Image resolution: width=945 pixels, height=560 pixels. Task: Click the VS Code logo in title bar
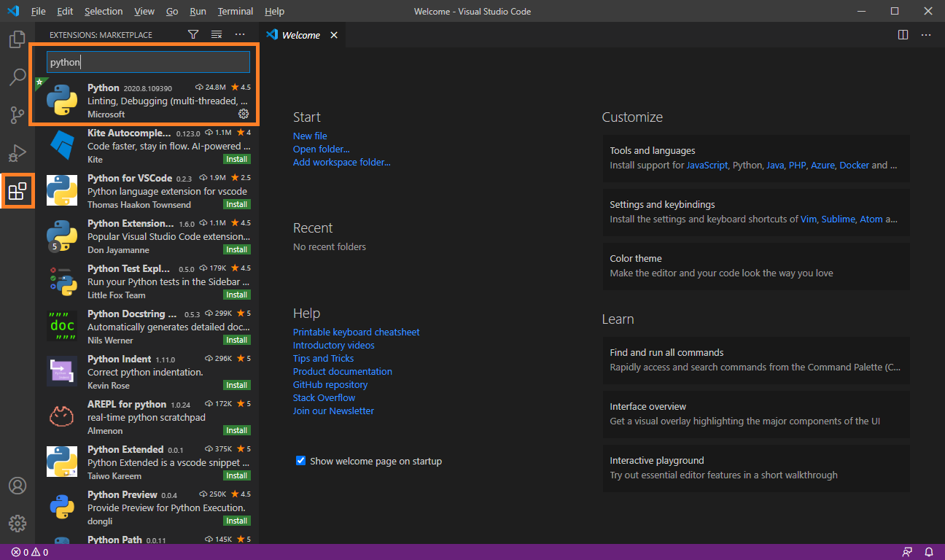(13, 11)
